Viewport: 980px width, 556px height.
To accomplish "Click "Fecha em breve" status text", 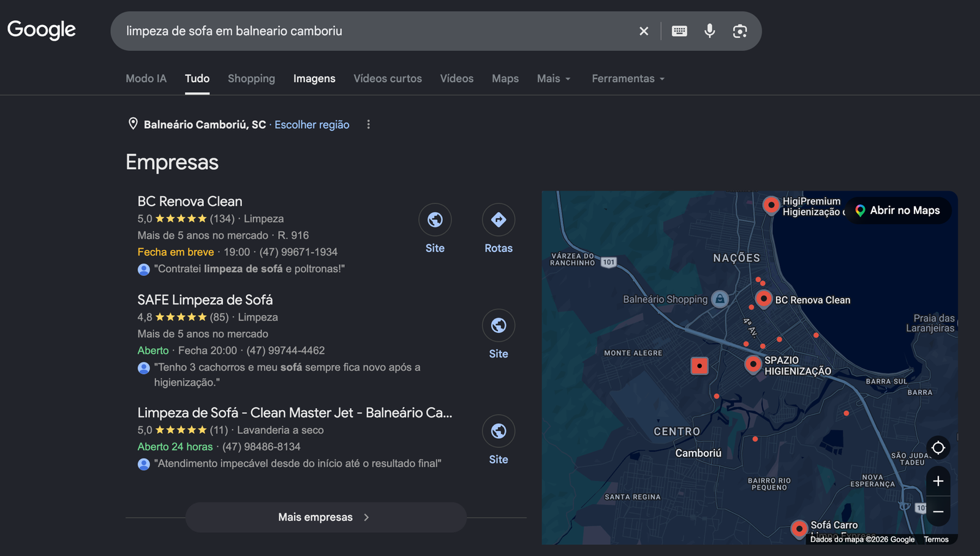I will pyautogui.click(x=176, y=252).
